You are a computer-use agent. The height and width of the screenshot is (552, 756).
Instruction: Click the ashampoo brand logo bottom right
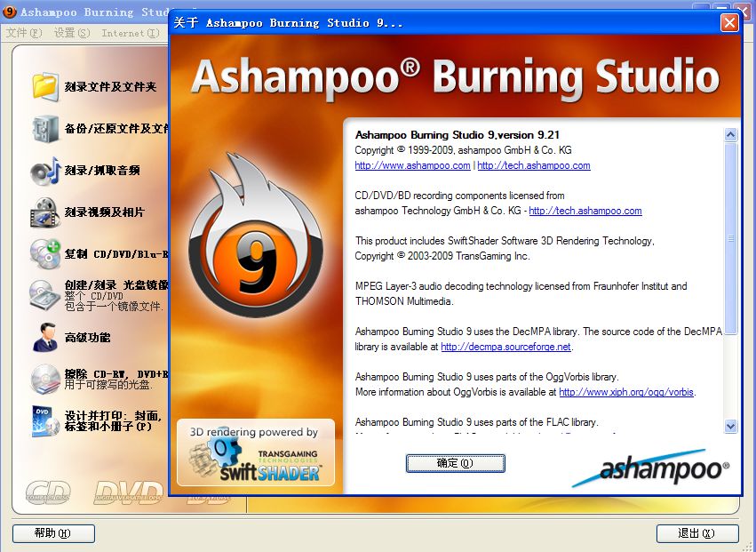[x=651, y=467]
